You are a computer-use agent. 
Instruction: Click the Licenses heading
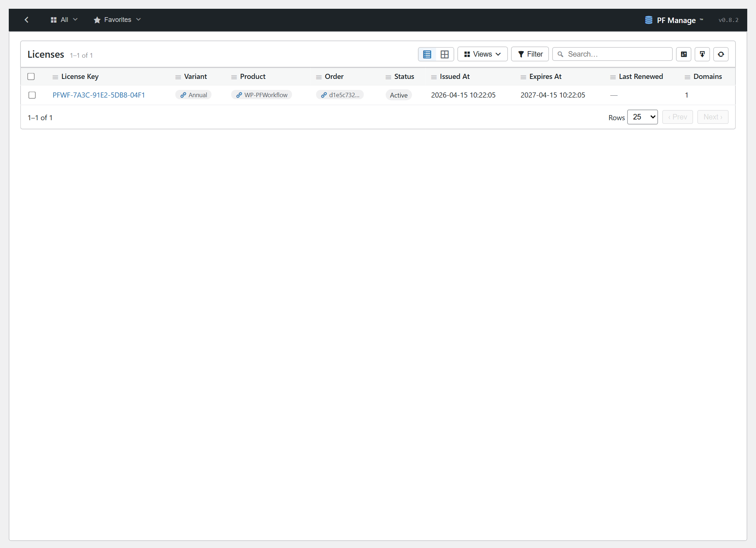tap(46, 54)
